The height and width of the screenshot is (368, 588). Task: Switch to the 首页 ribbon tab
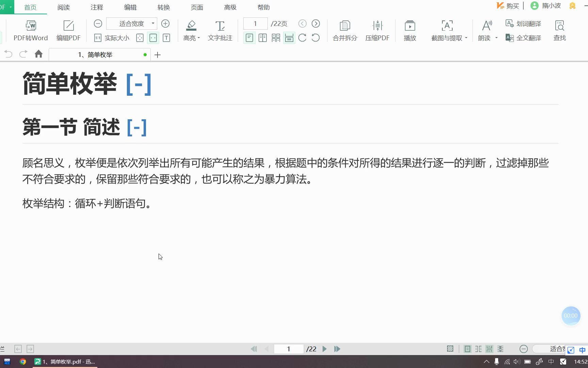click(30, 7)
